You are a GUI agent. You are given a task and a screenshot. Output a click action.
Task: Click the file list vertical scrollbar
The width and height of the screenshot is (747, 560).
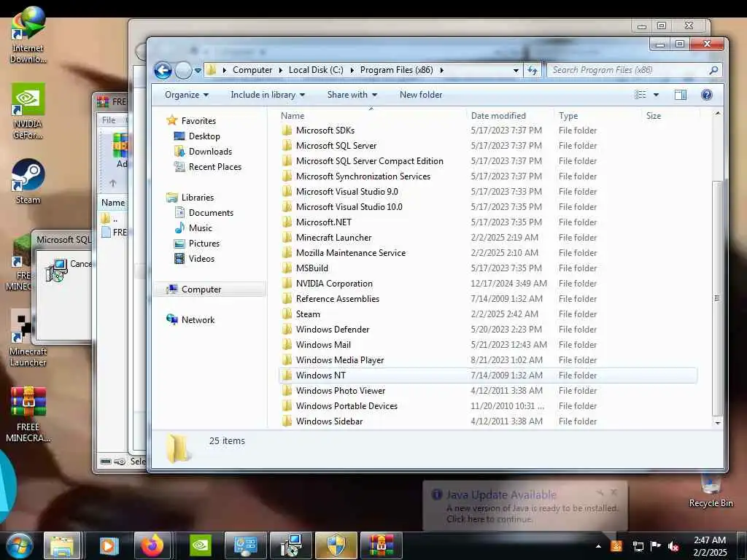pyautogui.click(x=717, y=298)
